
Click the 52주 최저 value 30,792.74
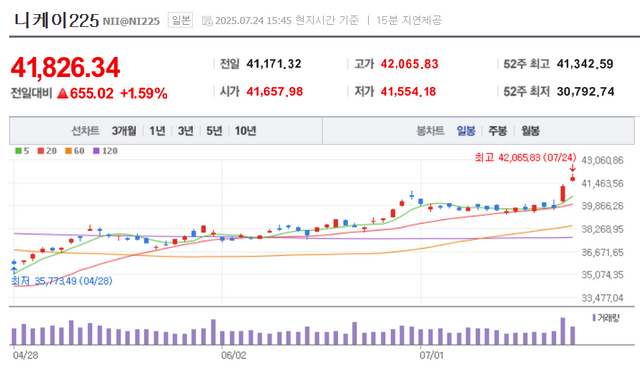(x=585, y=92)
